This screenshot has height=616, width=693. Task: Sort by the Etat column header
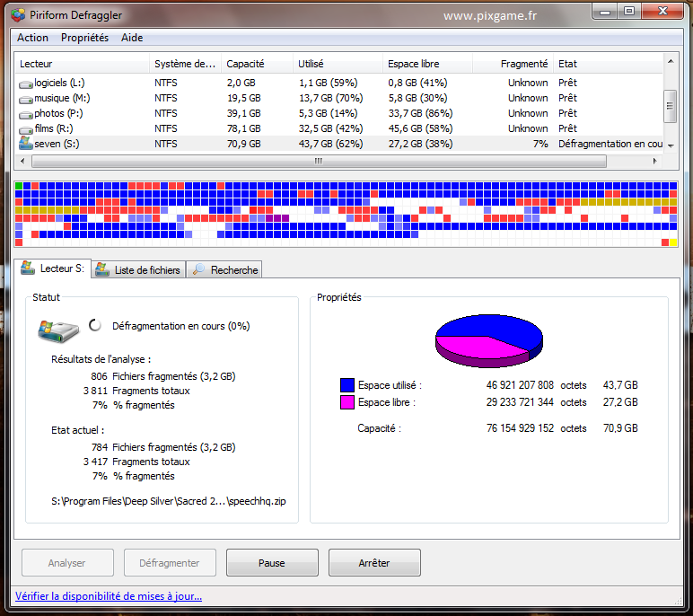coord(608,64)
